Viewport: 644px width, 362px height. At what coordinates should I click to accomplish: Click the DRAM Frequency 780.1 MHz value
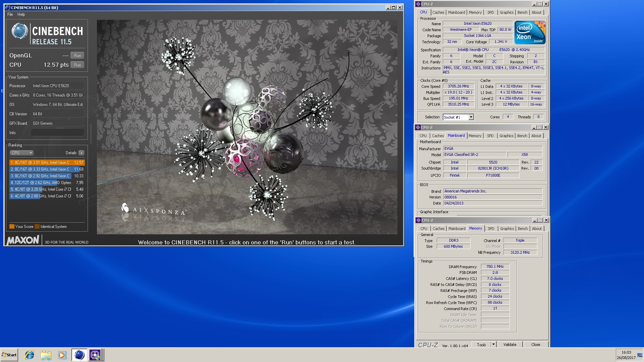point(495,266)
